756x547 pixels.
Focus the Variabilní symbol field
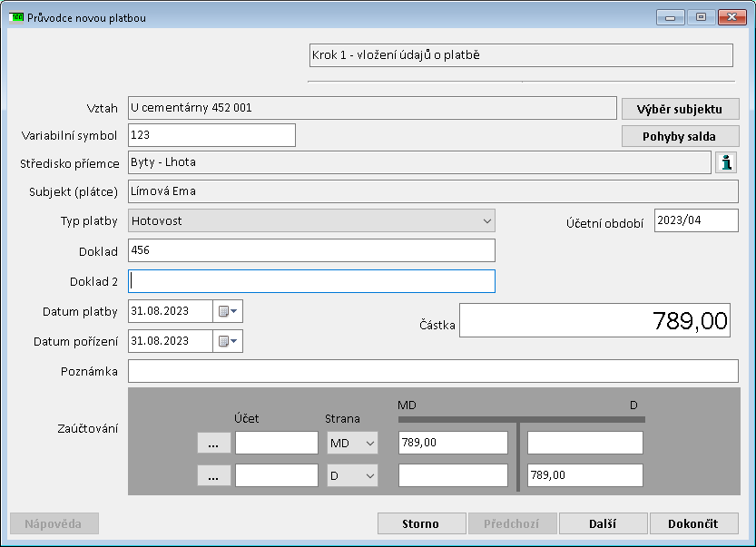(x=211, y=135)
